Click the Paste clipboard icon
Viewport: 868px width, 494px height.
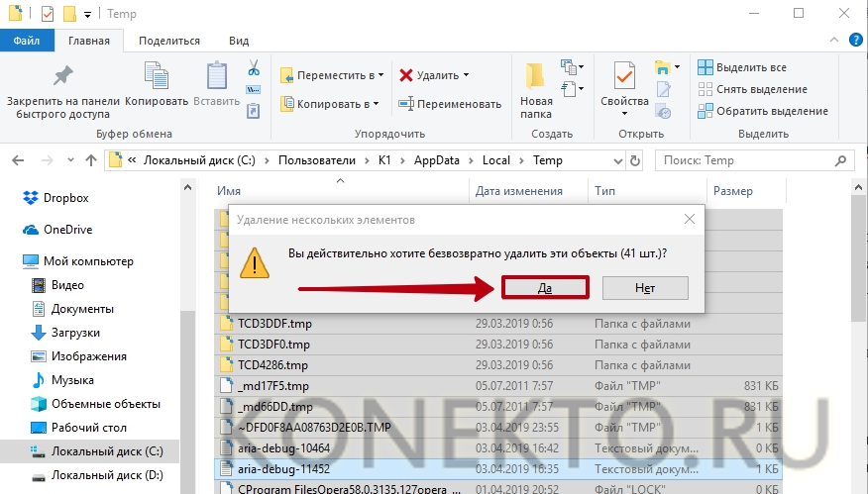tap(216, 76)
